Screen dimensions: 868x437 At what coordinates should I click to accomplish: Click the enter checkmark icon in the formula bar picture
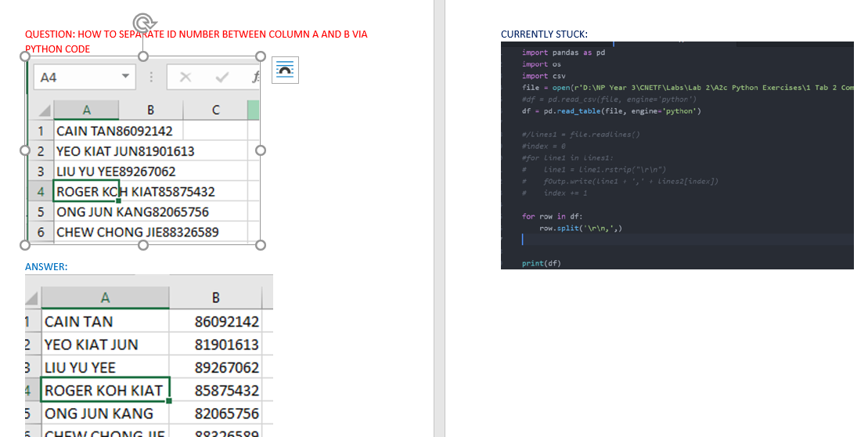[222, 78]
